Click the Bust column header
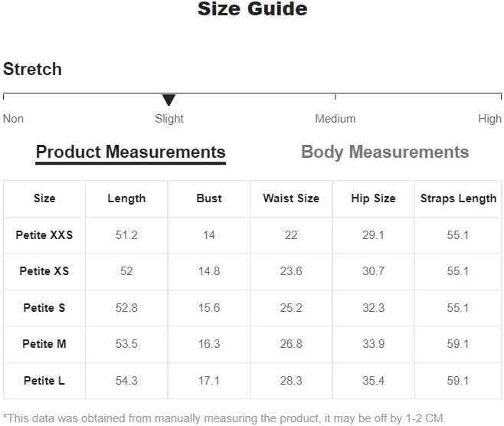The width and height of the screenshot is (504, 426). [x=209, y=198]
